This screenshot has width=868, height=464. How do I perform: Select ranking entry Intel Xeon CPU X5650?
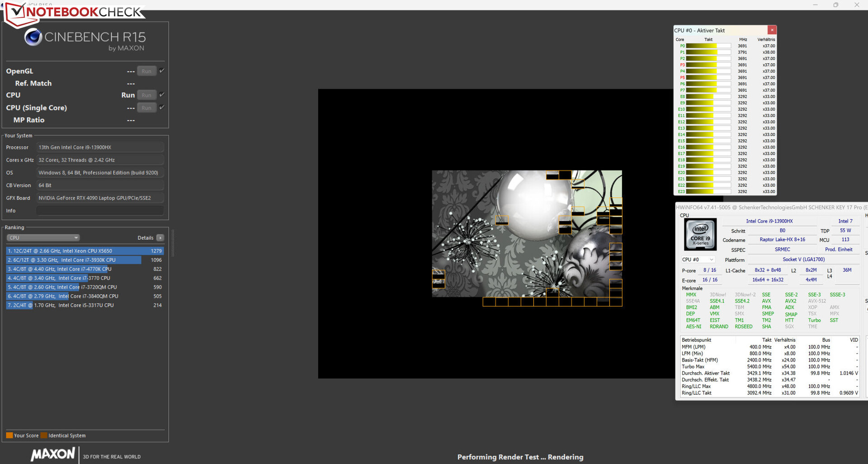[85, 251]
